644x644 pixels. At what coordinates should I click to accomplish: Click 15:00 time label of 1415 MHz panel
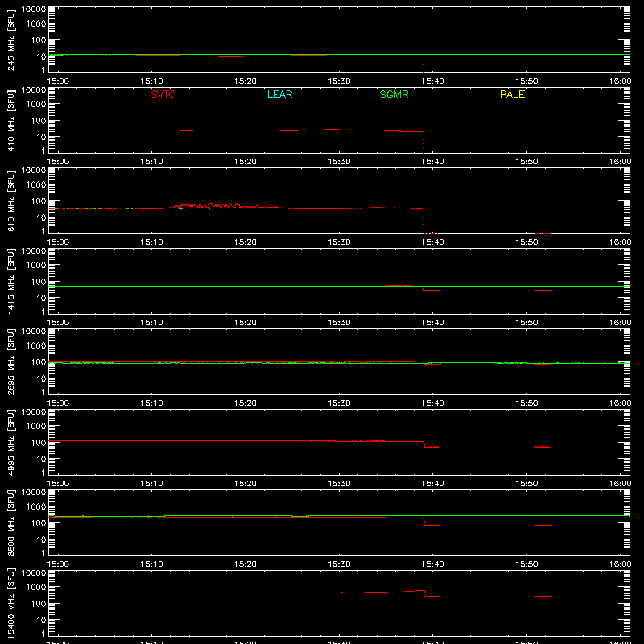(58, 323)
